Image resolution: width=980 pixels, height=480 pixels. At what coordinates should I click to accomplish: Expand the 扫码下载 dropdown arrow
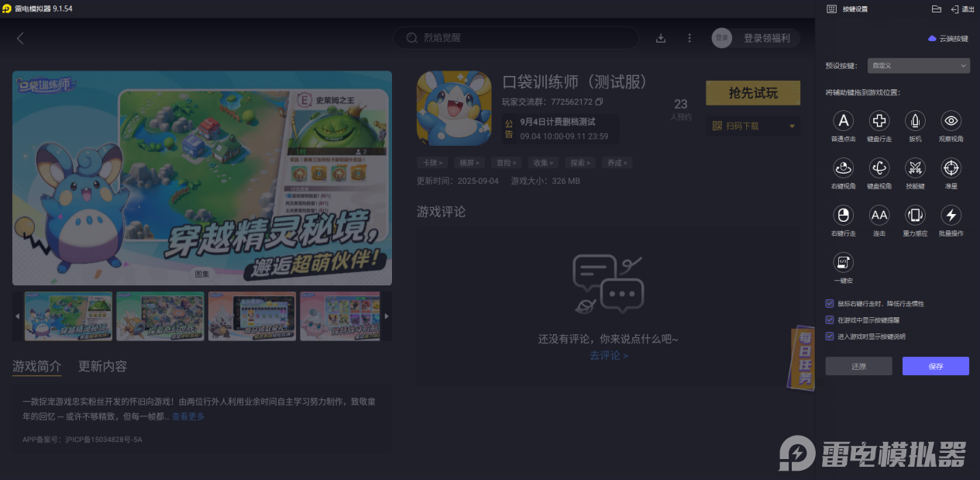[793, 126]
